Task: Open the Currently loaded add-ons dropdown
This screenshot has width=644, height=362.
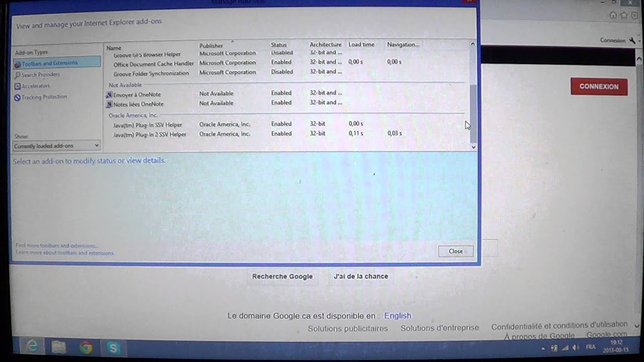Action: pyautogui.click(x=56, y=146)
